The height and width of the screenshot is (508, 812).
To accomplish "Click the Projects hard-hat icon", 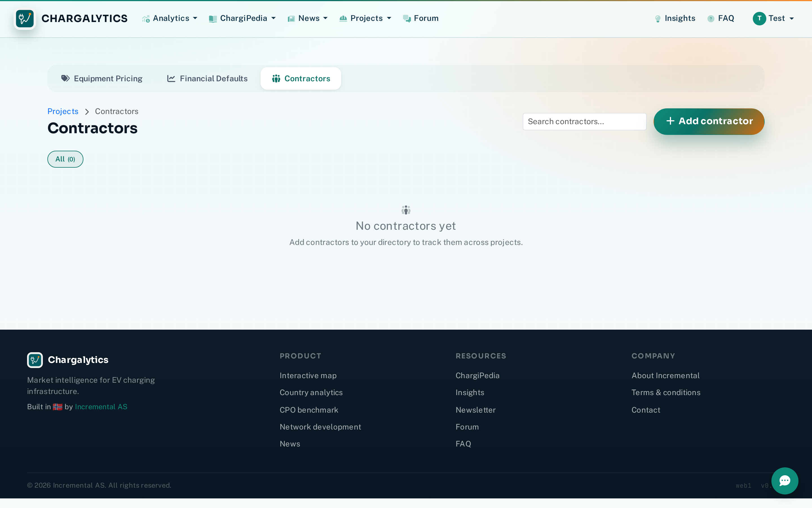I will point(343,18).
